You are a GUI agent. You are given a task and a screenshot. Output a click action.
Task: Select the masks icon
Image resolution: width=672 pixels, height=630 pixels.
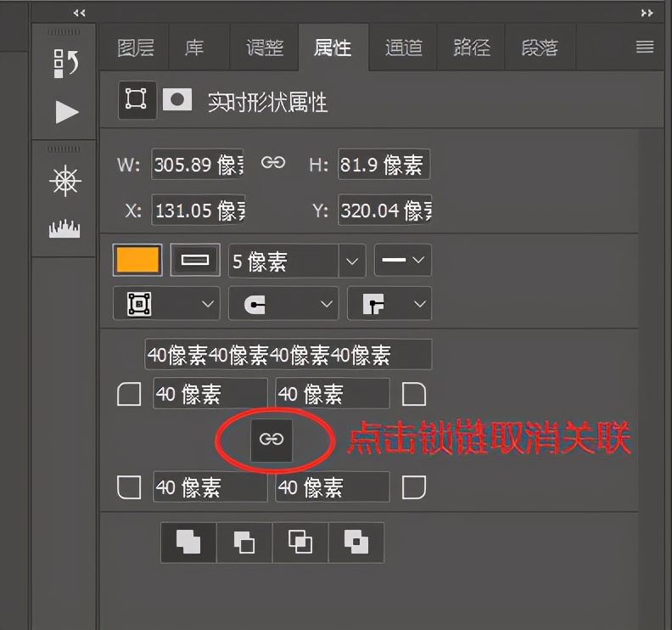click(177, 99)
